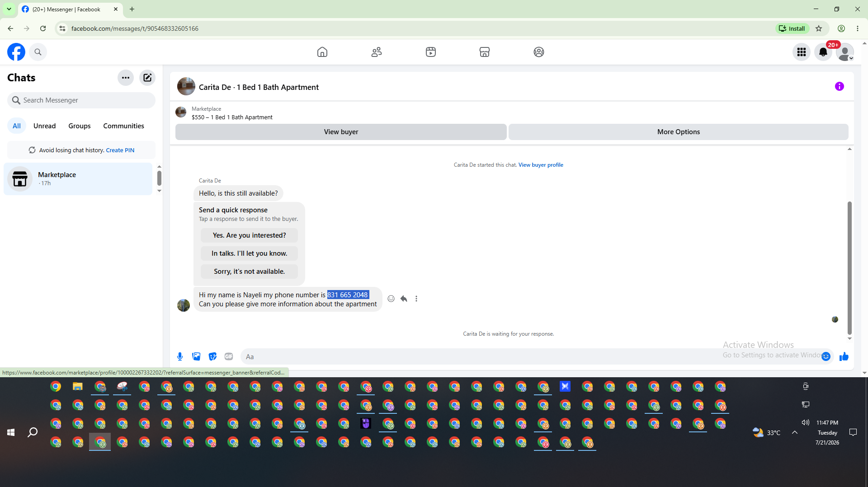Choose a sticker with the sticker icon

click(212, 356)
